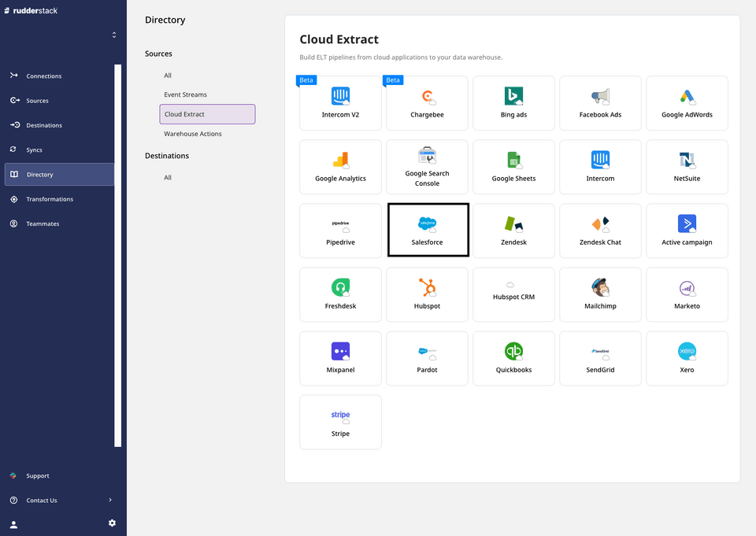Filter directory by Warehouse Actions
Screen dimensions: 756x536
pyautogui.click(x=193, y=134)
